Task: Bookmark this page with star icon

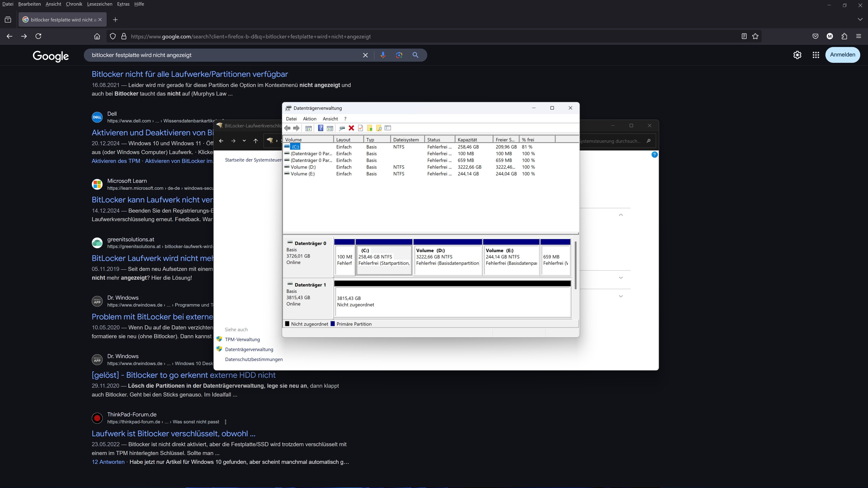Action: (x=755, y=36)
